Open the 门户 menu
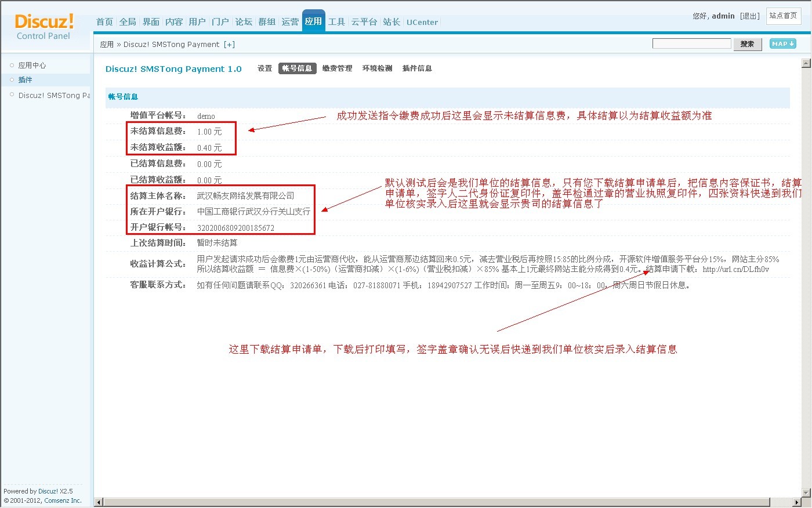812x508 pixels. pos(220,22)
